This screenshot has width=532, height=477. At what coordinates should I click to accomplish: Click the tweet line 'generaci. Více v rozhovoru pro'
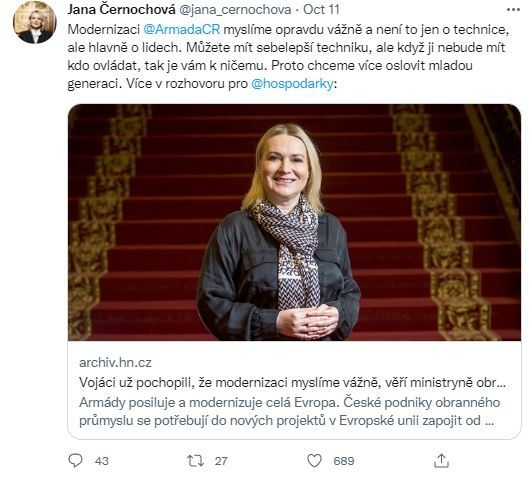click(157, 83)
